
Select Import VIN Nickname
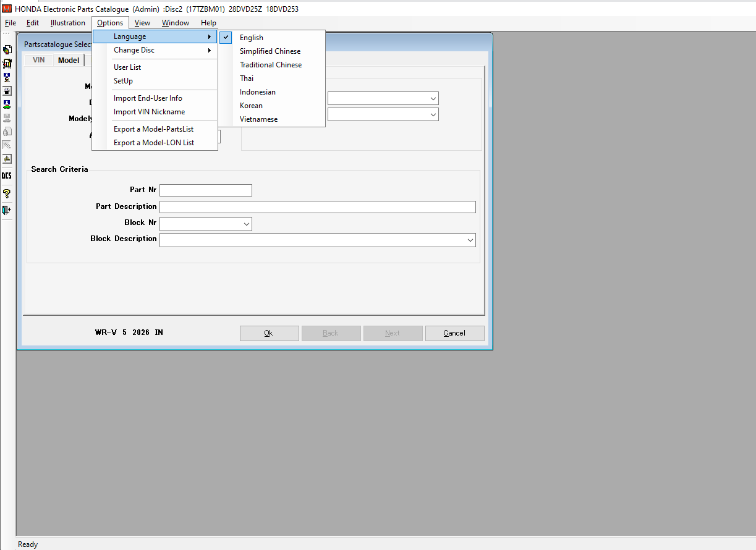click(155, 112)
